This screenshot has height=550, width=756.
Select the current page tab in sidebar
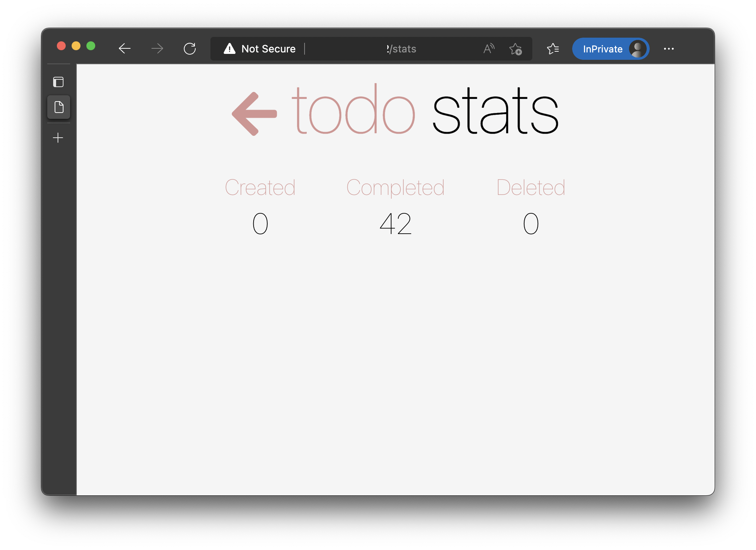point(59,107)
